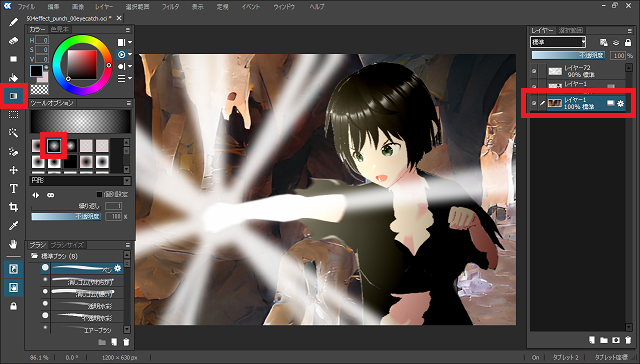Create a new layer folder

tap(604, 340)
